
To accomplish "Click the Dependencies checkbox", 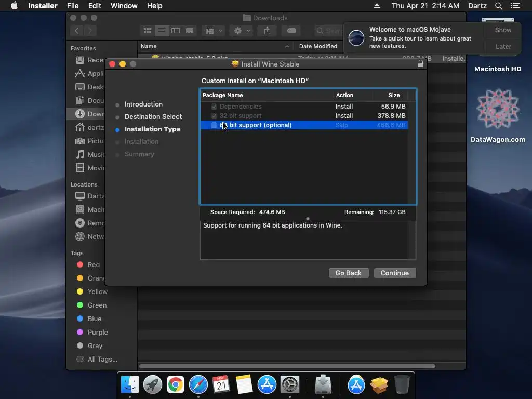I will point(214,107).
